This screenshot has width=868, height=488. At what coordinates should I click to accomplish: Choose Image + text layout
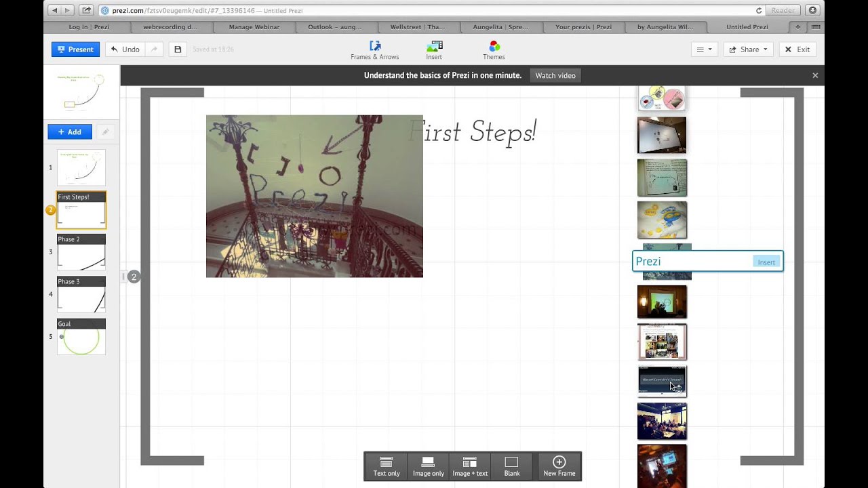coord(469,466)
